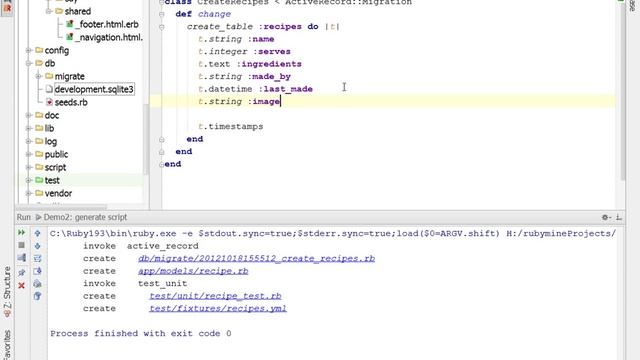Toggle soft wraps in Run console
The width and height of the screenshot is (640, 360).
pos(38,258)
